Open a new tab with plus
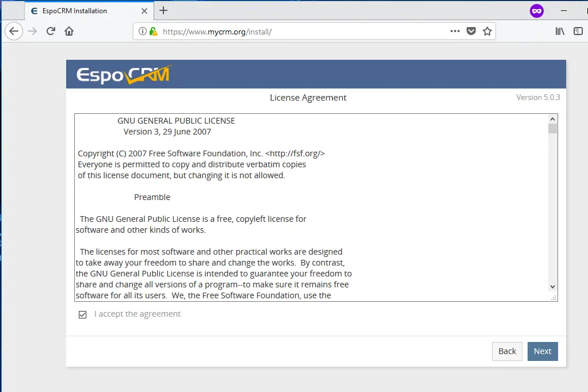 click(x=163, y=10)
